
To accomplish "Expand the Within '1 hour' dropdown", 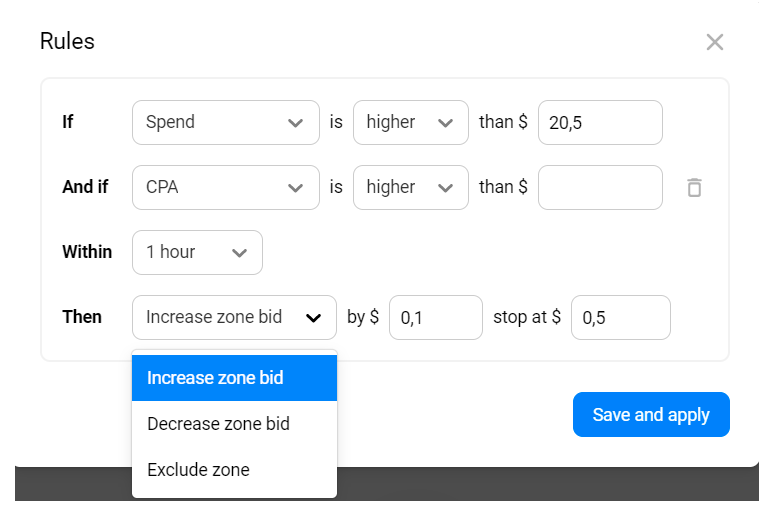I will [197, 253].
